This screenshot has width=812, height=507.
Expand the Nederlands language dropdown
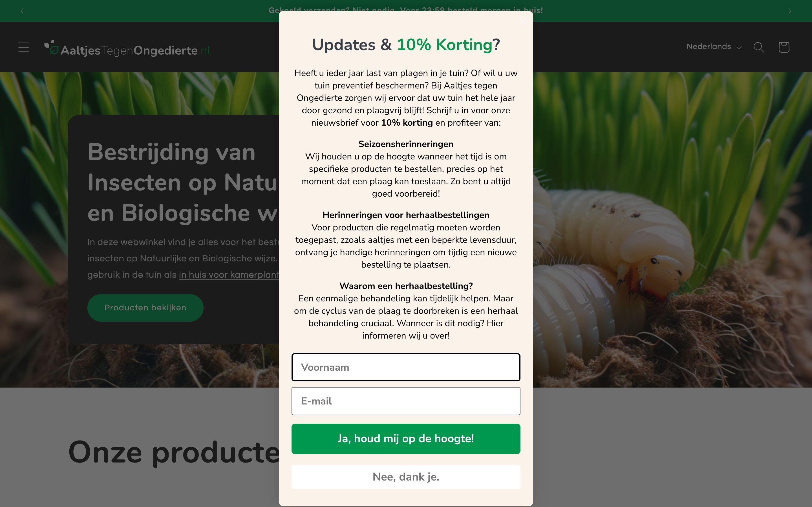pyautogui.click(x=714, y=47)
